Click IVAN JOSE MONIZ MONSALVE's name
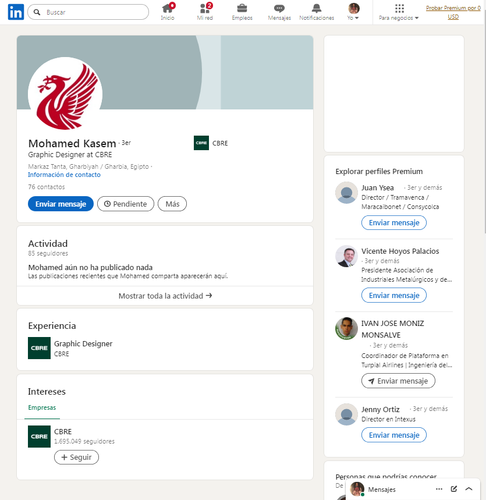Viewport: 486px width, 500px height. click(393, 329)
